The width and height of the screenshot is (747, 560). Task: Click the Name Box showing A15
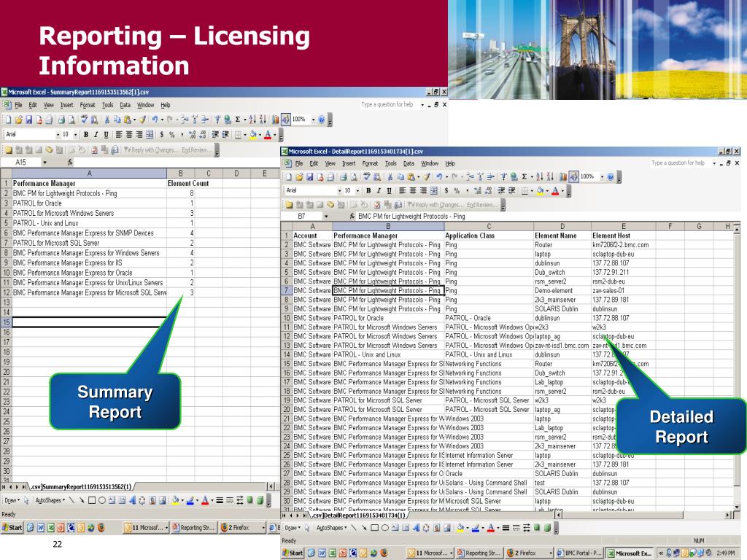(20, 163)
